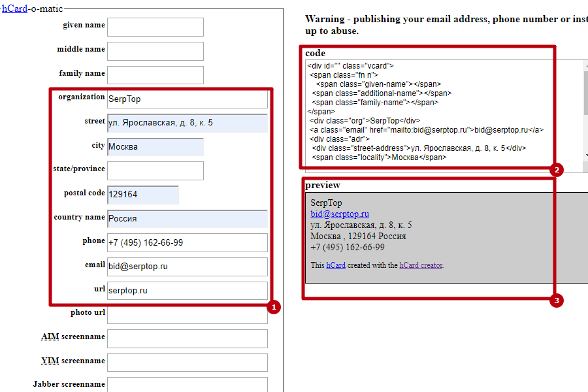Click the phone number input field

coord(187,242)
